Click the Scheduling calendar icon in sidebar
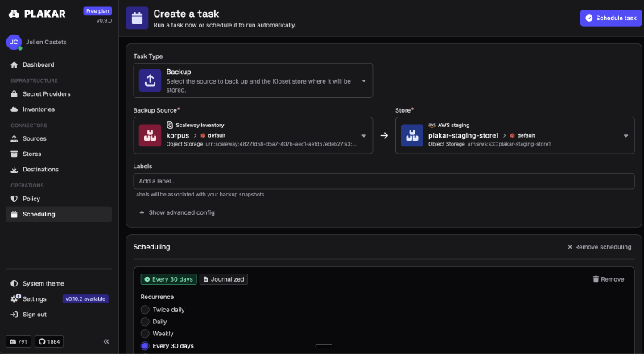 tap(14, 214)
